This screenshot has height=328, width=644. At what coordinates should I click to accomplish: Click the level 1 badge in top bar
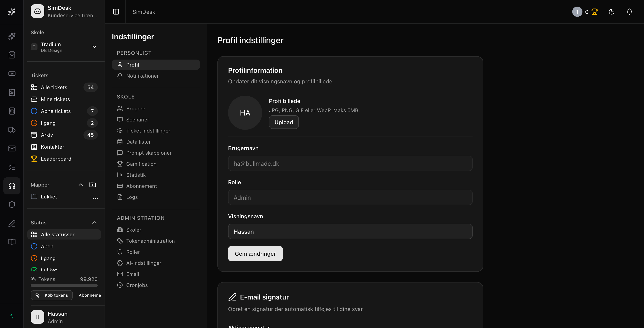click(x=577, y=12)
